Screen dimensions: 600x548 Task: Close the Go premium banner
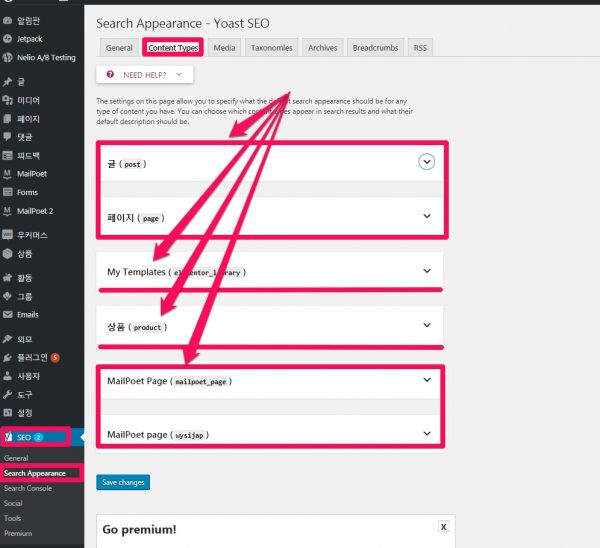(443, 526)
